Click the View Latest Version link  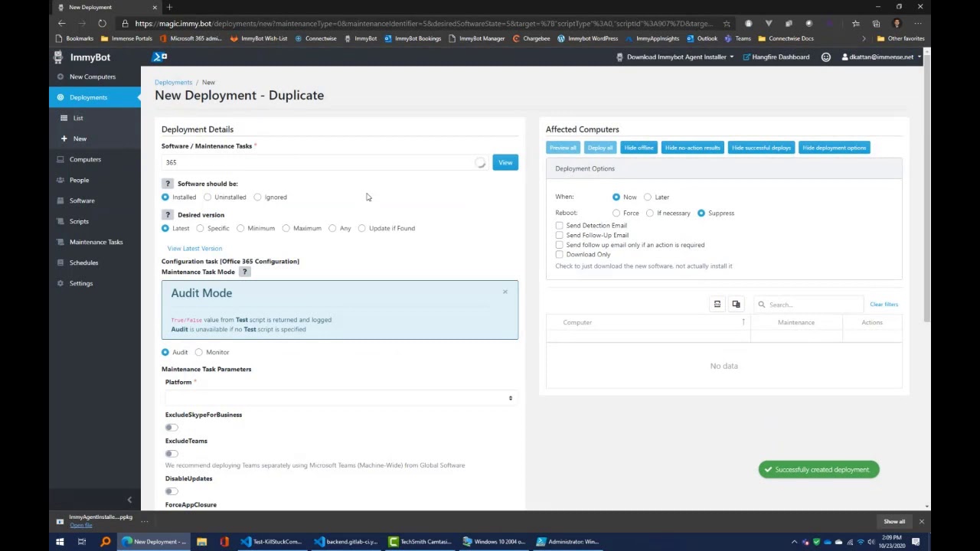point(194,249)
